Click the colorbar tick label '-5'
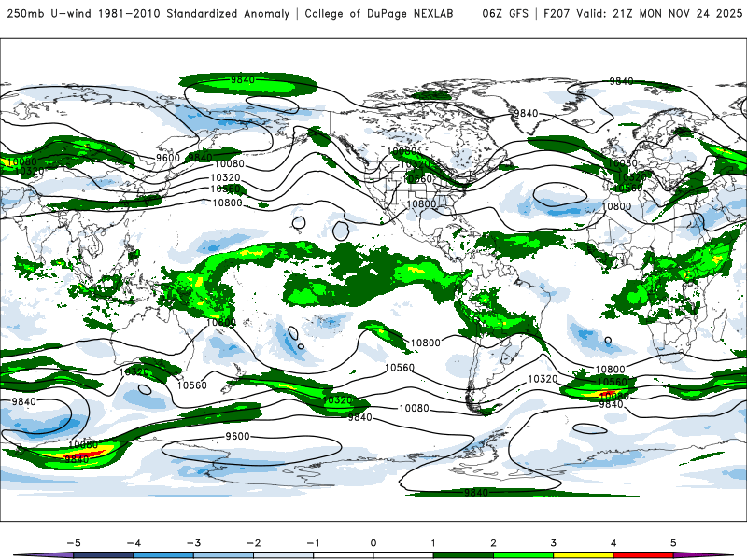The width and height of the screenshot is (747, 560). pyautogui.click(x=74, y=543)
